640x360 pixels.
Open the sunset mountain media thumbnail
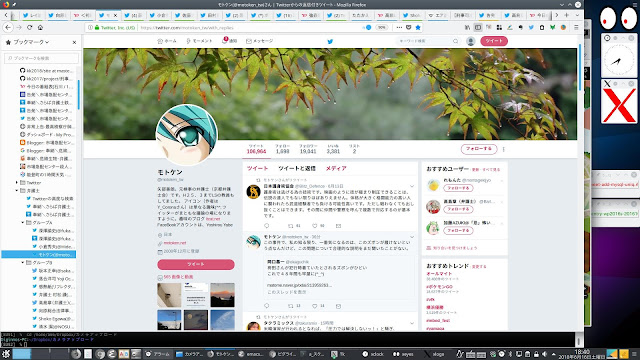(222, 295)
